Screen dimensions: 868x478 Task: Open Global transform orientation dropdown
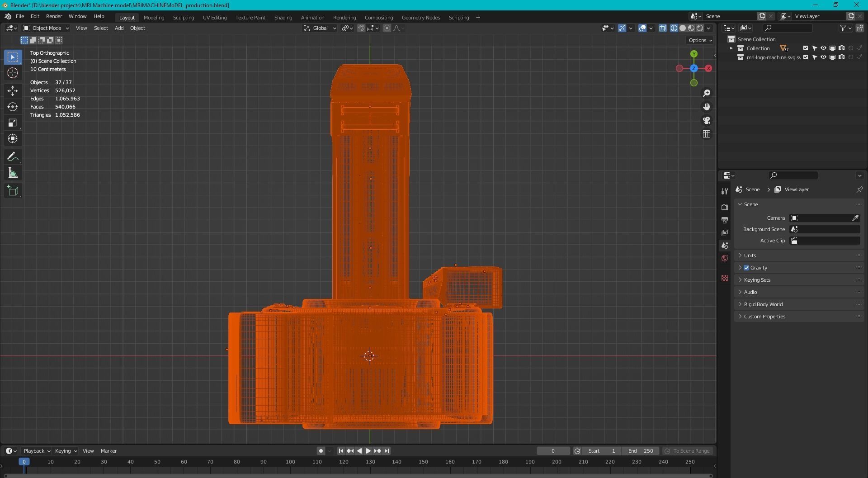(x=320, y=28)
